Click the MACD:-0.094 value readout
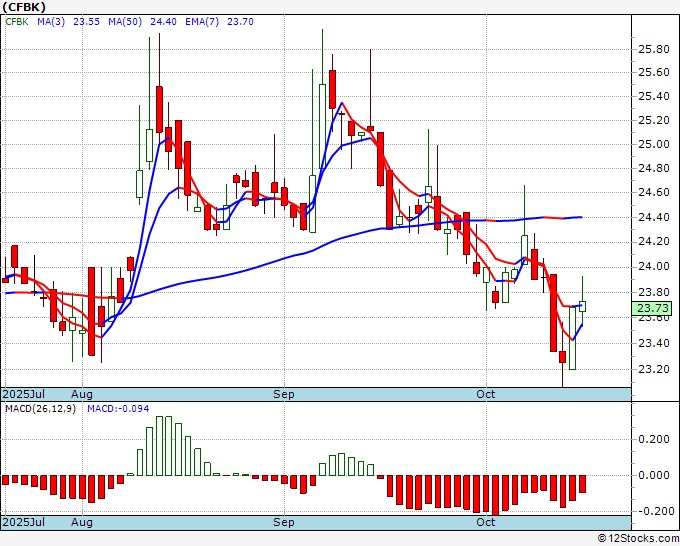The image size is (680, 546). pos(118,409)
